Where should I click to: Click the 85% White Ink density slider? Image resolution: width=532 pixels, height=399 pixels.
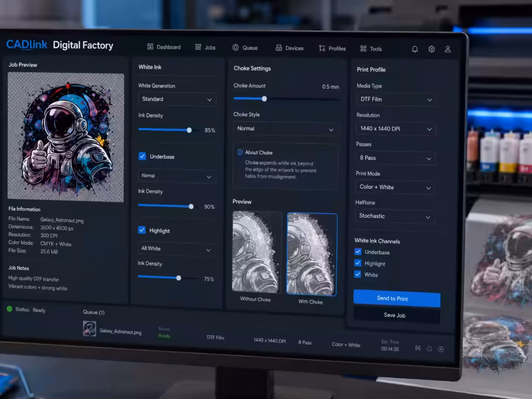pyautogui.click(x=169, y=129)
